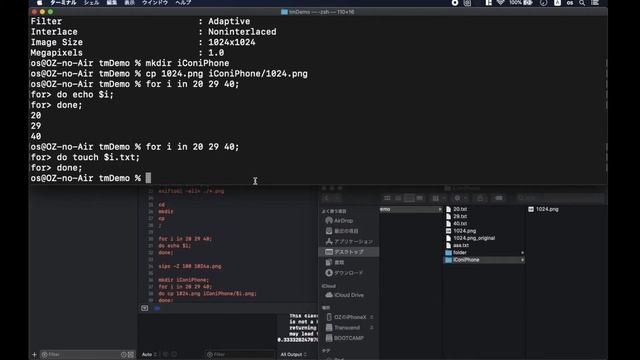Select アプリケーション in Finder sidebar
Viewport: 640px width, 360px height.
(x=349, y=241)
